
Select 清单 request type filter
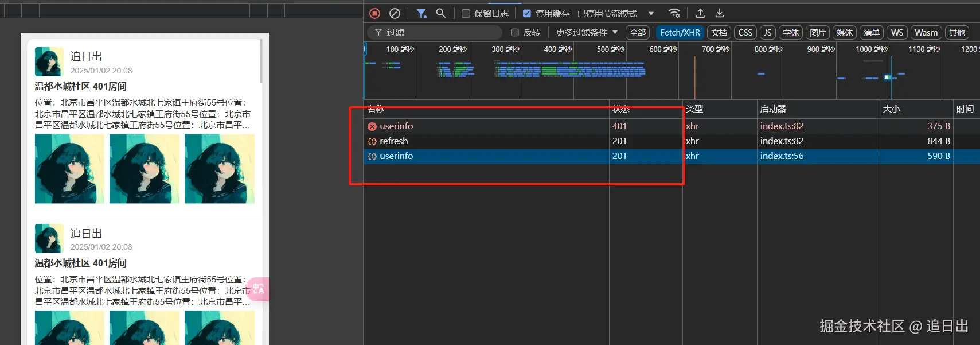(871, 33)
